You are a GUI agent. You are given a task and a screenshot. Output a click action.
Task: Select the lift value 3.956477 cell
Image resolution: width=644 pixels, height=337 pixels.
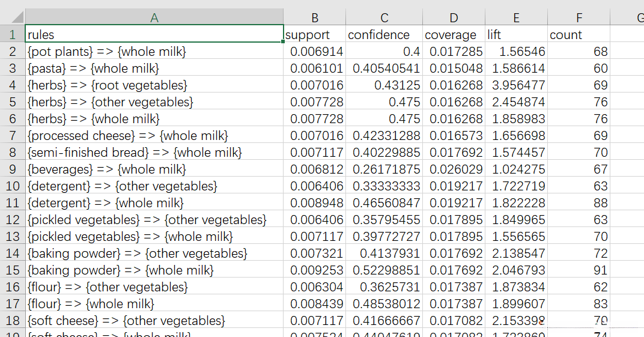pyautogui.click(x=516, y=85)
